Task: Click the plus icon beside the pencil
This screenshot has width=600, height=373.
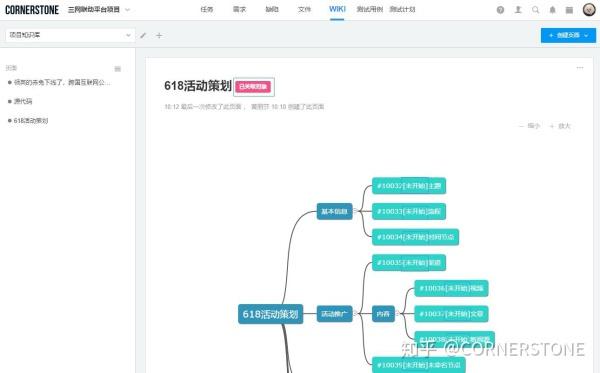Action: coord(159,36)
